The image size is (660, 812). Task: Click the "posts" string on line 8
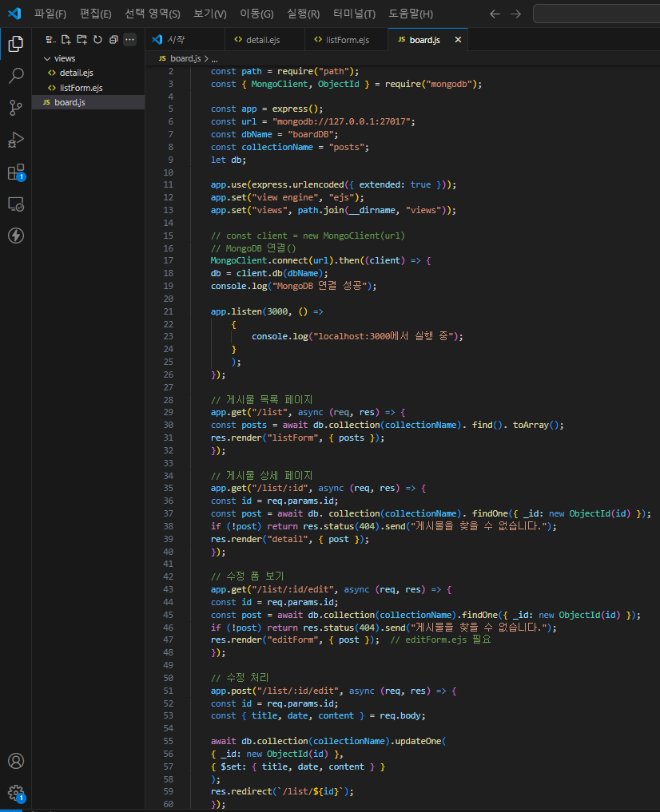pyautogui.click(x=346, y=147)
